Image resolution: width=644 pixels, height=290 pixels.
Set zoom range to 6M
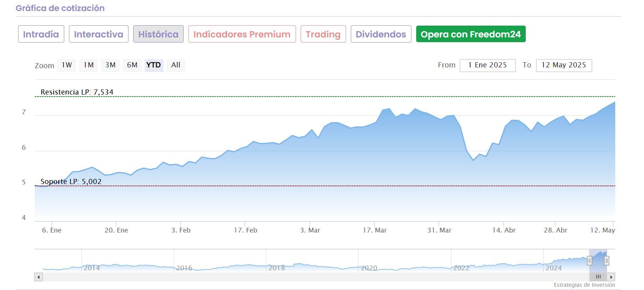[132, 65]
